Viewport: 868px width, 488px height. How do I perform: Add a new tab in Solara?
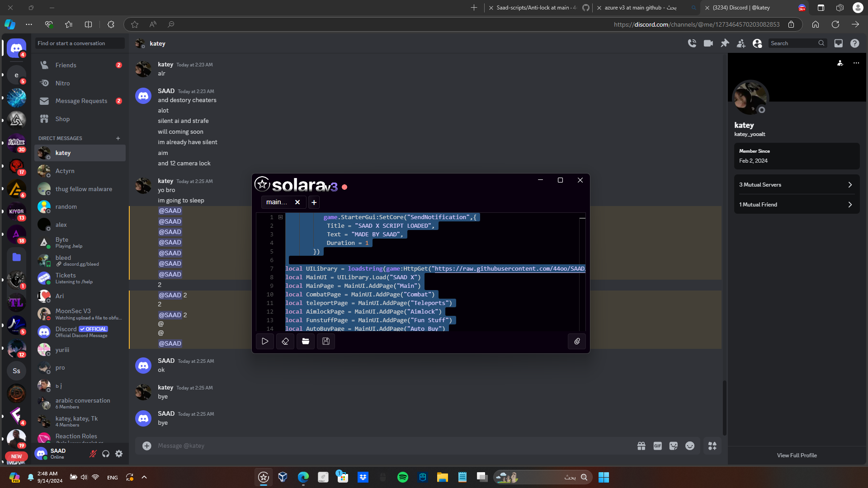[314, 202]
